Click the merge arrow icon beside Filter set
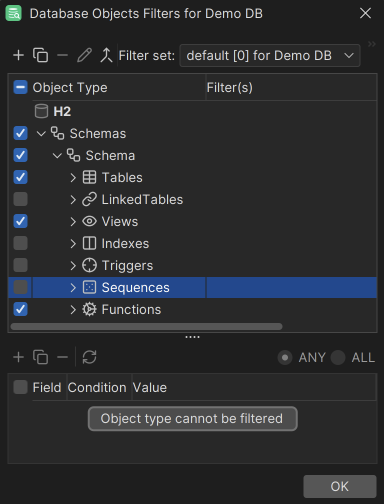Viewport: 384px width, 504px height. coord(106,55)
